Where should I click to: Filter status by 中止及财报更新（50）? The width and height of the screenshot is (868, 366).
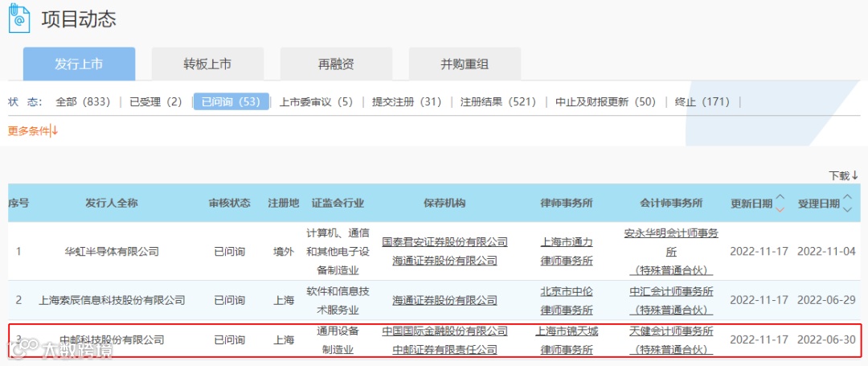point(605,102)
